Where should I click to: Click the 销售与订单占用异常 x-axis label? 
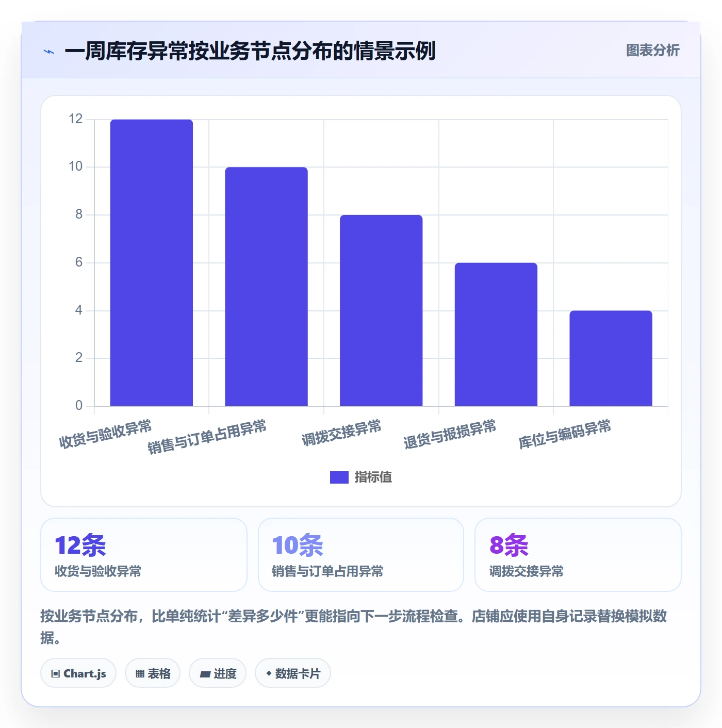[207, 437]
